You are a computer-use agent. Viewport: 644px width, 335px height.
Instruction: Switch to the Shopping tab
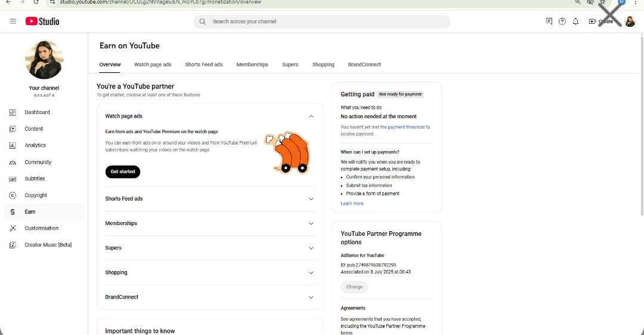[x=323, y=64]
